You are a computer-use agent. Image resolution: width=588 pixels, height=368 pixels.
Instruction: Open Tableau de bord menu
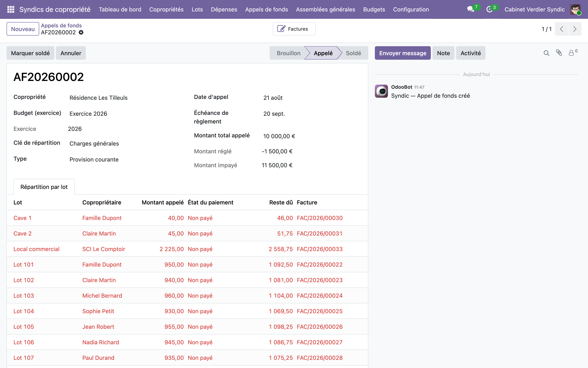click(120, 9)
